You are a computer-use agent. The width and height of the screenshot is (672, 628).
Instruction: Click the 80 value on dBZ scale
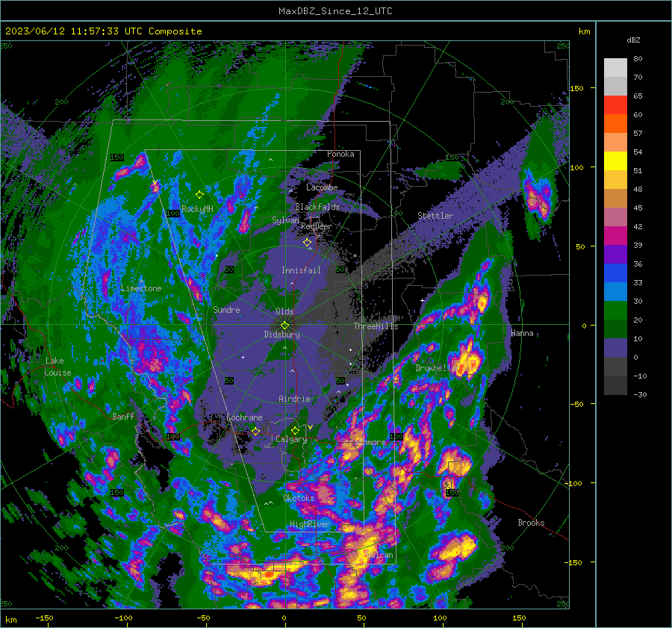[638, 59]
